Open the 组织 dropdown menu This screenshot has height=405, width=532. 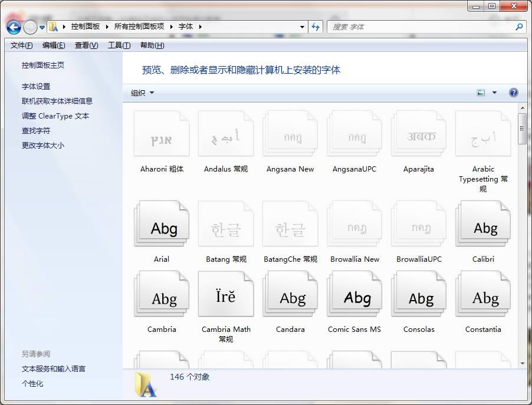click(142, 93)
